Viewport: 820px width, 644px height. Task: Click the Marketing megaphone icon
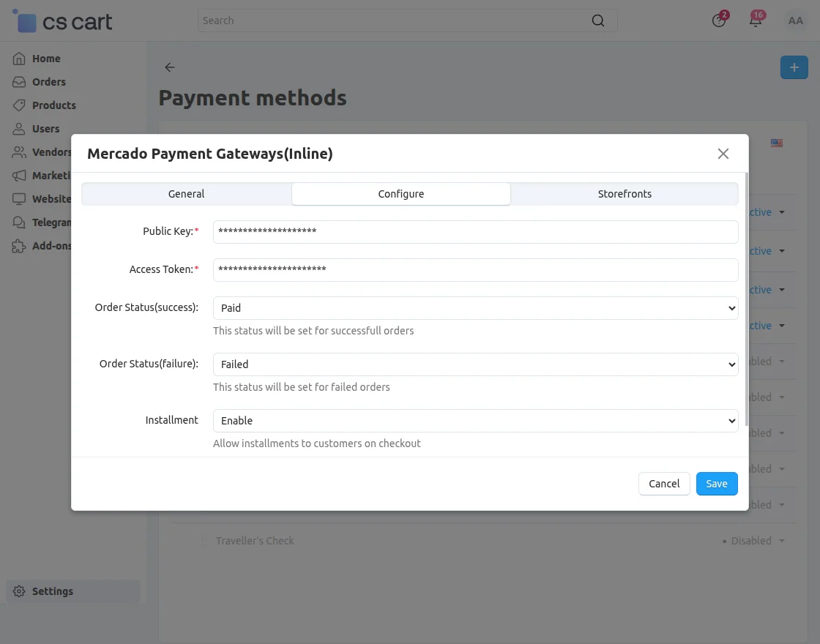click(x=19, y=176)
